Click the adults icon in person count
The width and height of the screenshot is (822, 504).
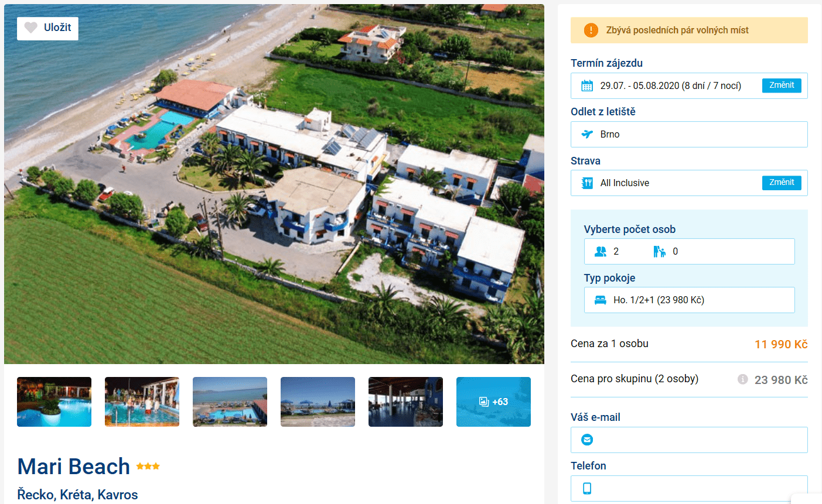pos(601,252)
